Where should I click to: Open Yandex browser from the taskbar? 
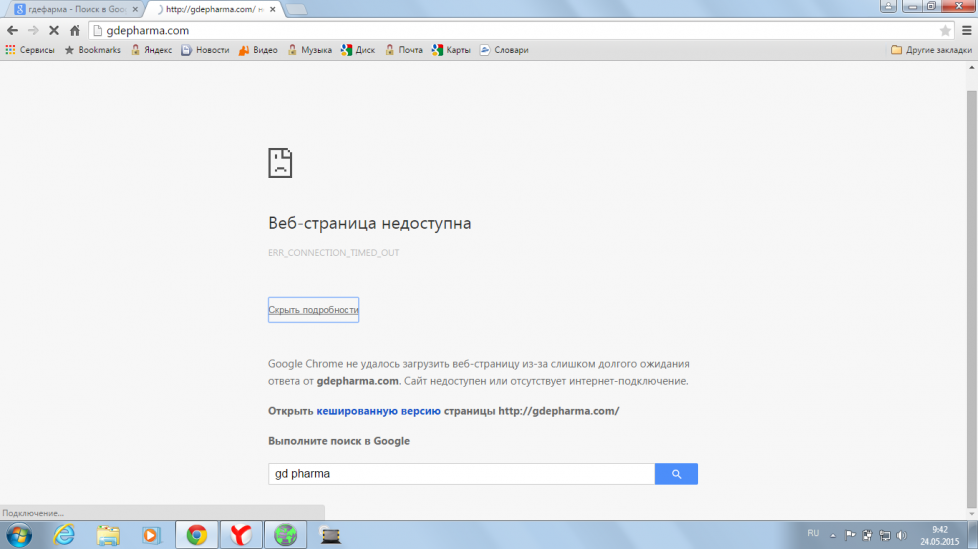coord(240,535)
